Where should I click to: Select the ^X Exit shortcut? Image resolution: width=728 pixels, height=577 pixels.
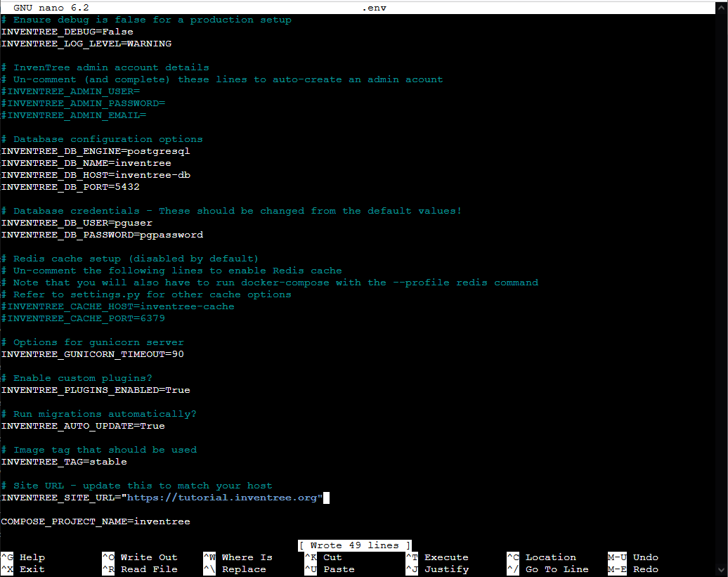click(x=23, y=569)
